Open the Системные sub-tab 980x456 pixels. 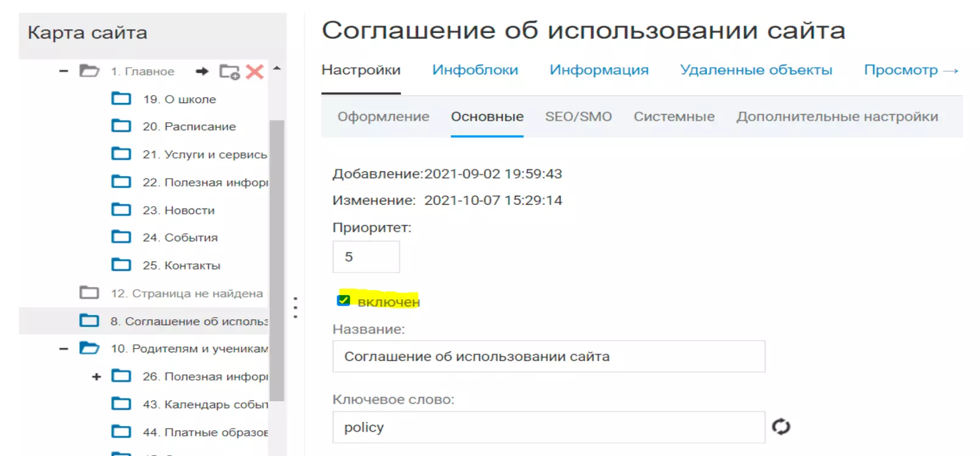point(674,116)
